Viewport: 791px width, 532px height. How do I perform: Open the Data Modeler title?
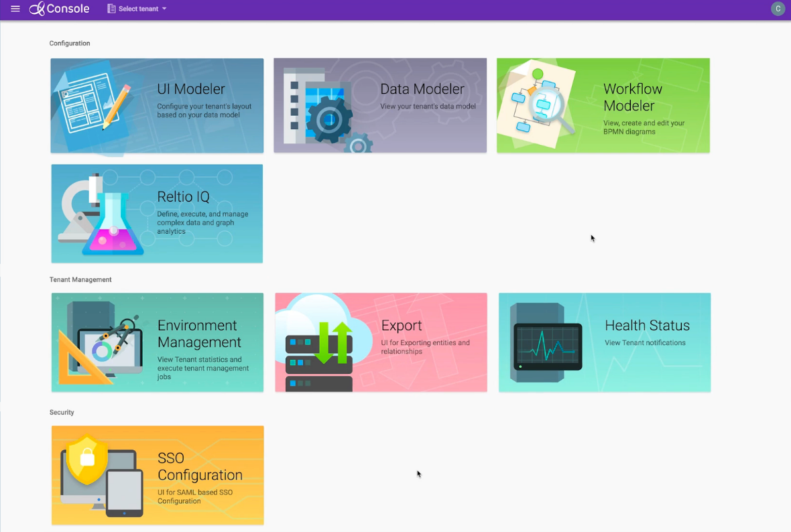tap(422, 88)
